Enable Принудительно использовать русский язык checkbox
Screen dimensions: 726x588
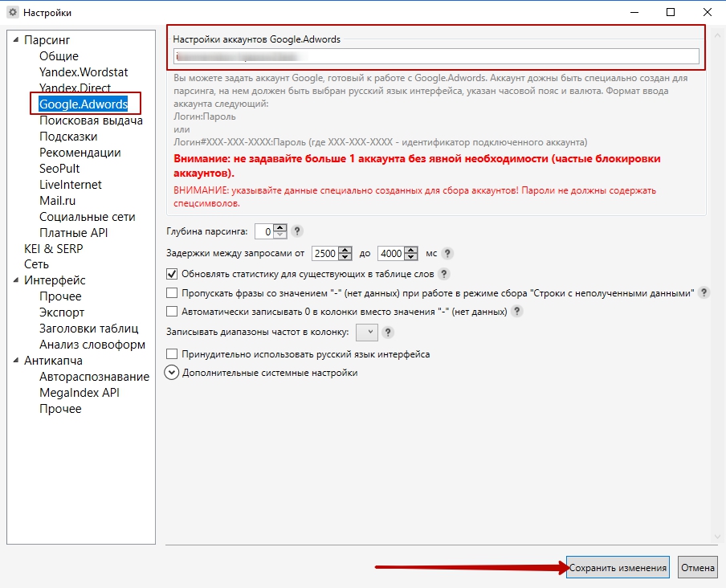point(172,354)
